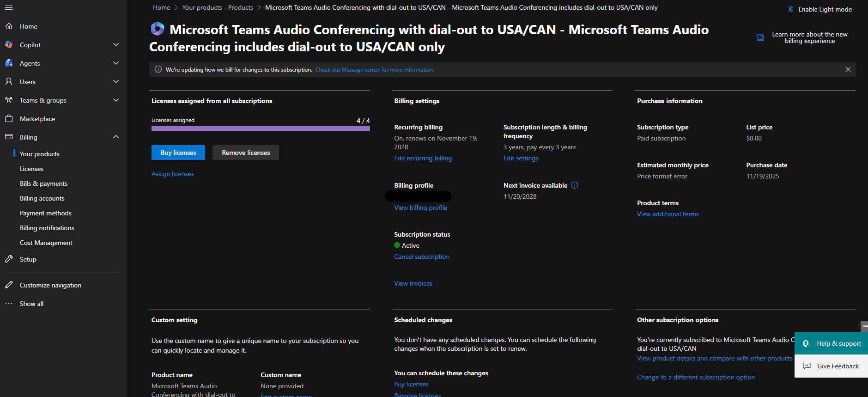Click Edit recurring billing link

point(423,158)
